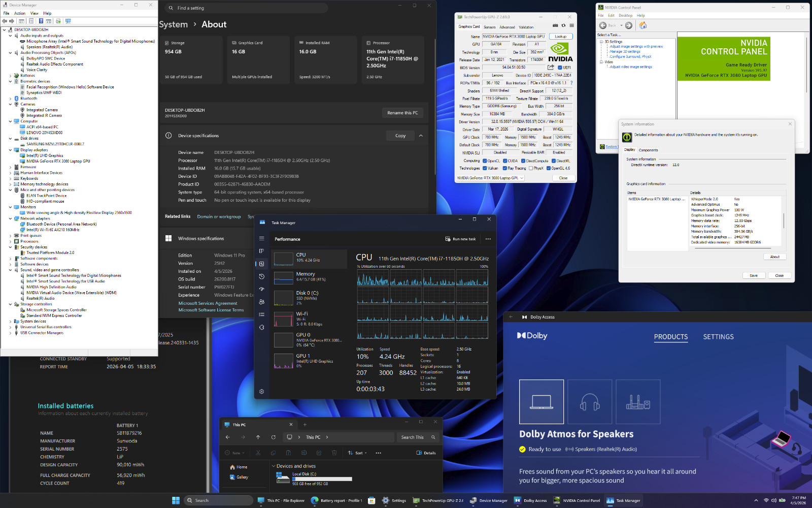Click See more ellipsis in File Explorer toolbar
The width and height of the screenshot is (812, 508).
pyautogui.click(x=379, y=453)
